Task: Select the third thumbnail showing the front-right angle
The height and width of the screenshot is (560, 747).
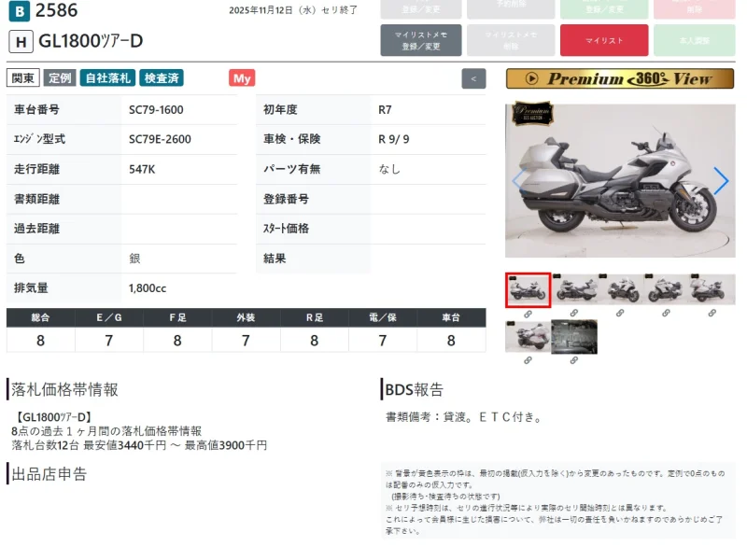Action: coord(620,289)
